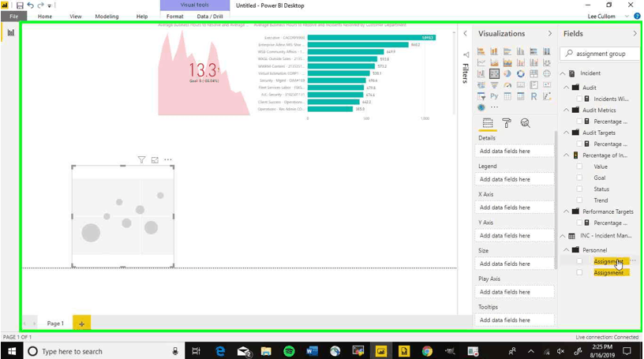Click the filter icon above scatter visual

click(x=141, y=160)
